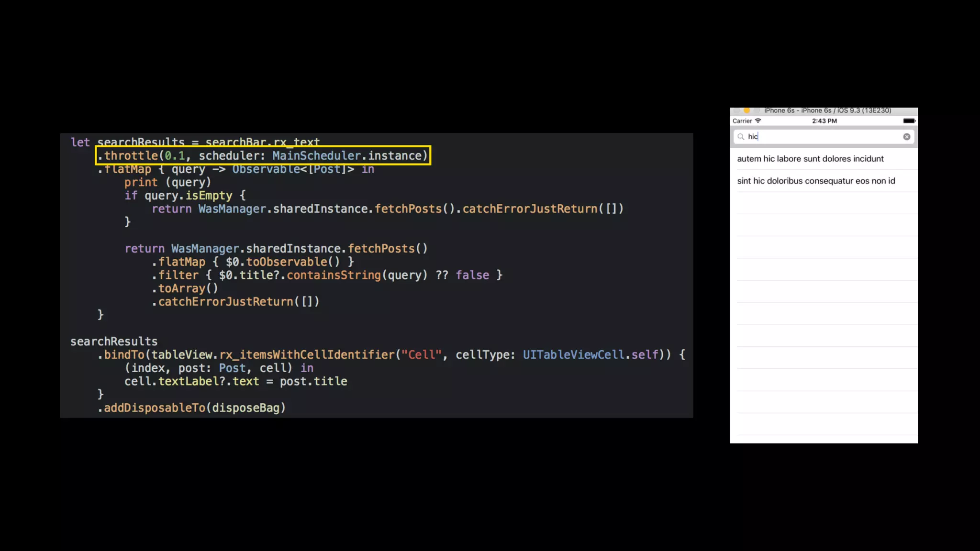Click the simulator's rightmost zoom window button
Image resolution: width=980 pixels, height=551 pixels.
[x=757, y=110]
